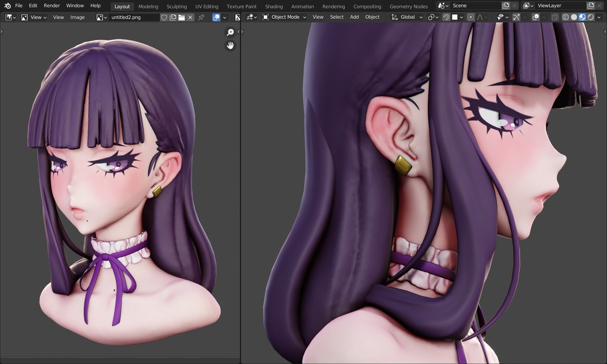This screenshot has height=364, width=607.
Task: Toggle X-ray display icon
Action: pos(554,17)
